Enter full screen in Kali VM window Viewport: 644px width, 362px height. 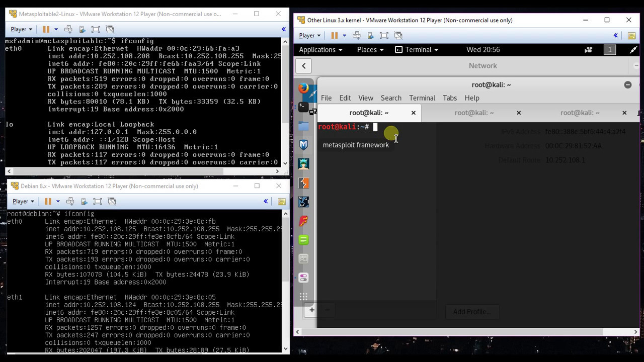[384, 35]
